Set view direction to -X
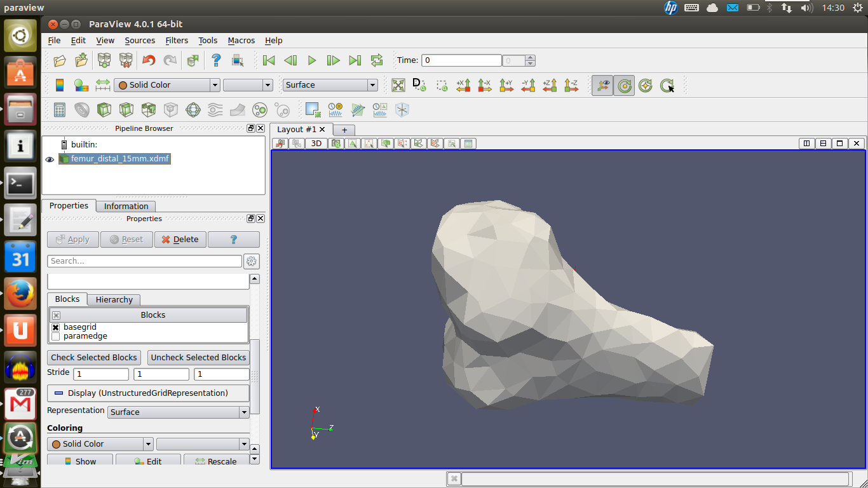 pyautogui.click(x=485, y=85)
